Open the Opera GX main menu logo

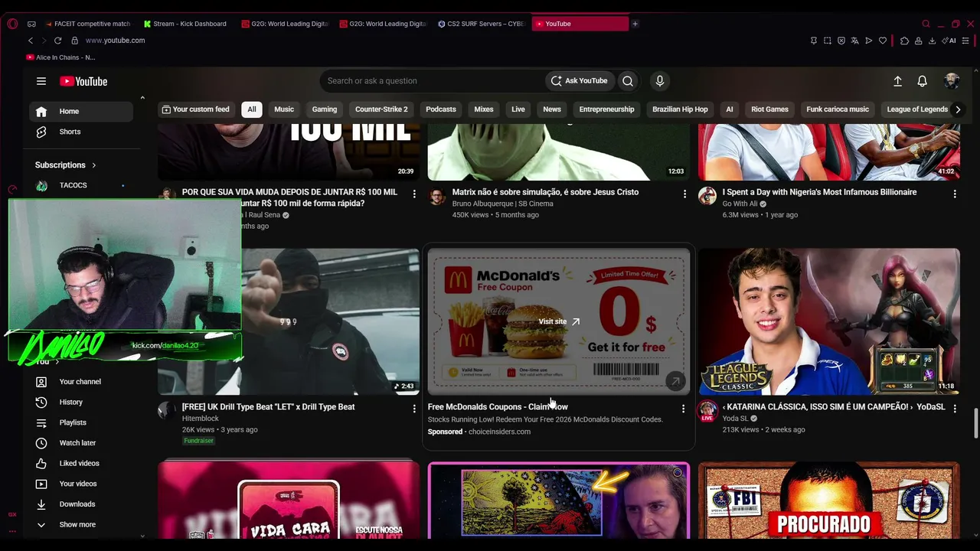[x=12, y=24]
